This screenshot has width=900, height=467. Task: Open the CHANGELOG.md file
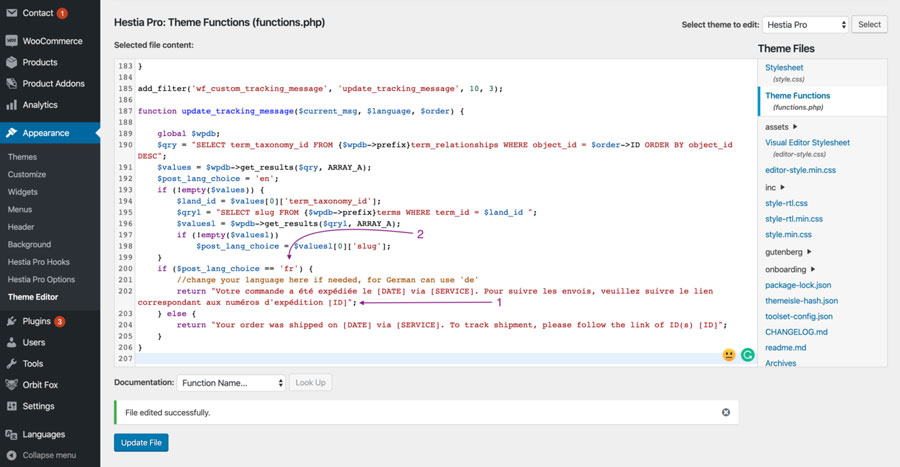[796, 332]
